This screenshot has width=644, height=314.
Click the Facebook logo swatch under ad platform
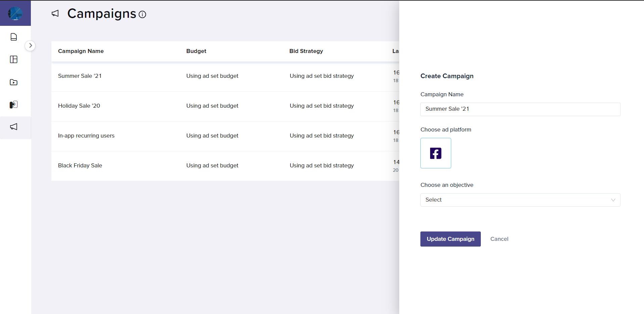pos(435,153)
